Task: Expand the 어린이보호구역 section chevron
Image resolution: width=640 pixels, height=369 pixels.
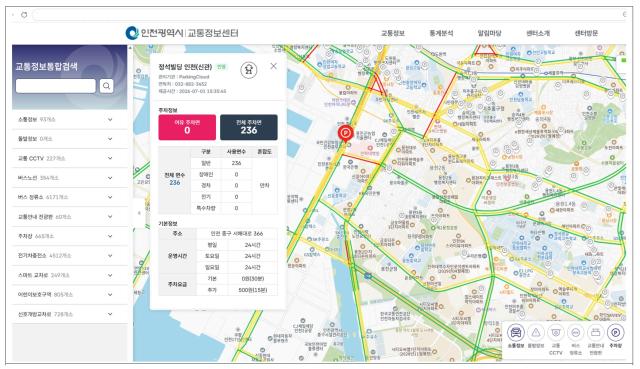Action: (110, 294)
